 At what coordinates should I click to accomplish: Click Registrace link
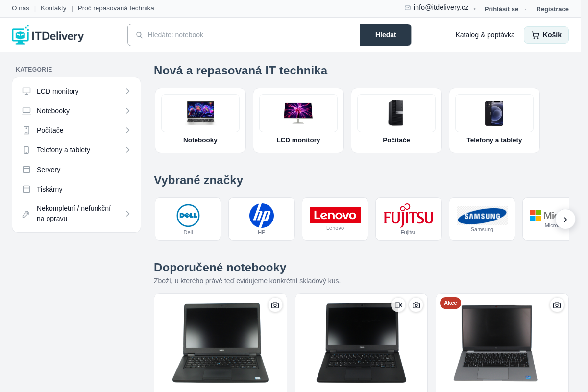click(x=553, y=9)
